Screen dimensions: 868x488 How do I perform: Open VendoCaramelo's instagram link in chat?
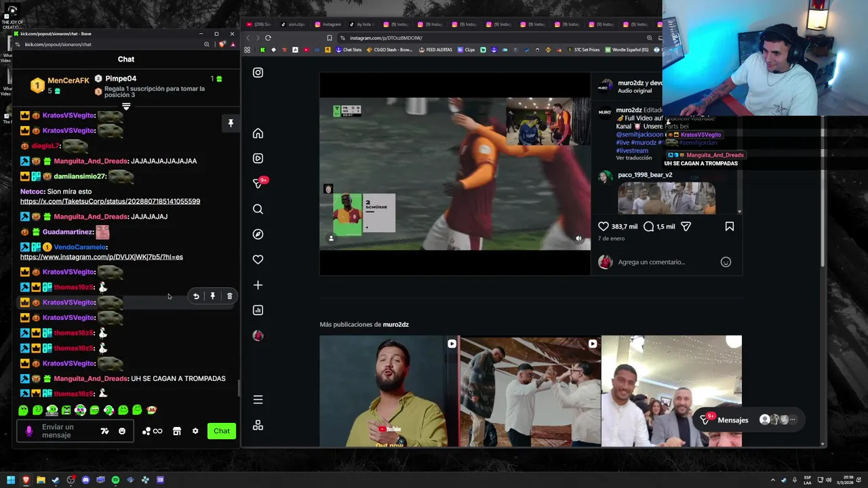[x=102, y=257]
